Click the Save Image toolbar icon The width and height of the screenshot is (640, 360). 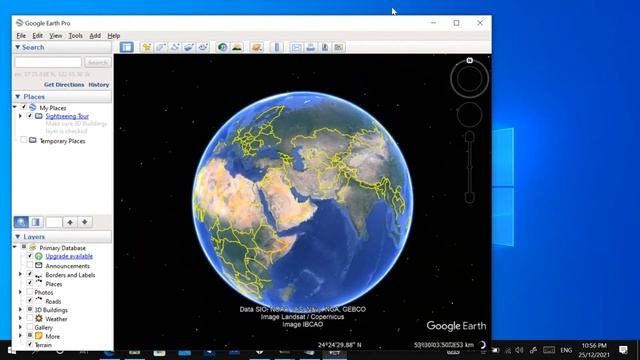(325, 47)
